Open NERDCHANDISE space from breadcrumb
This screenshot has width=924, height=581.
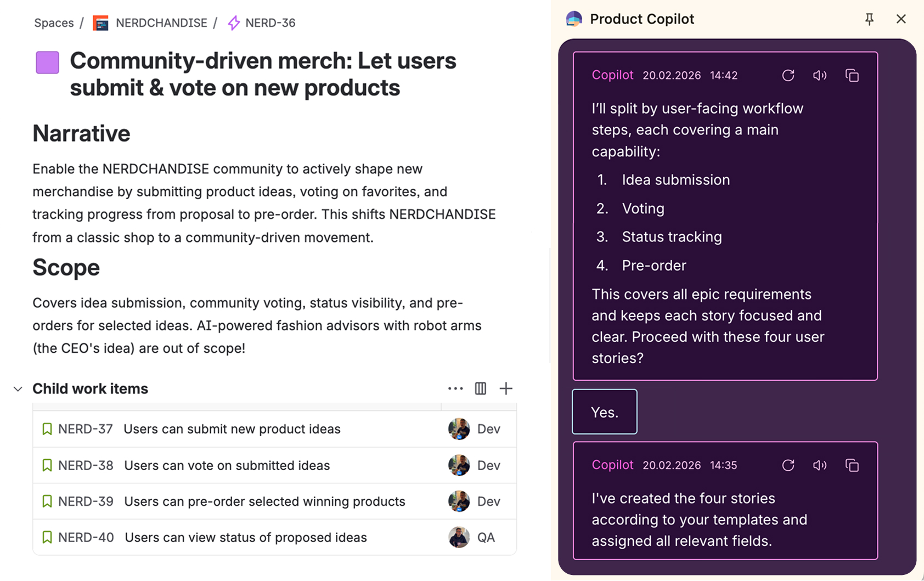[161, 23]
